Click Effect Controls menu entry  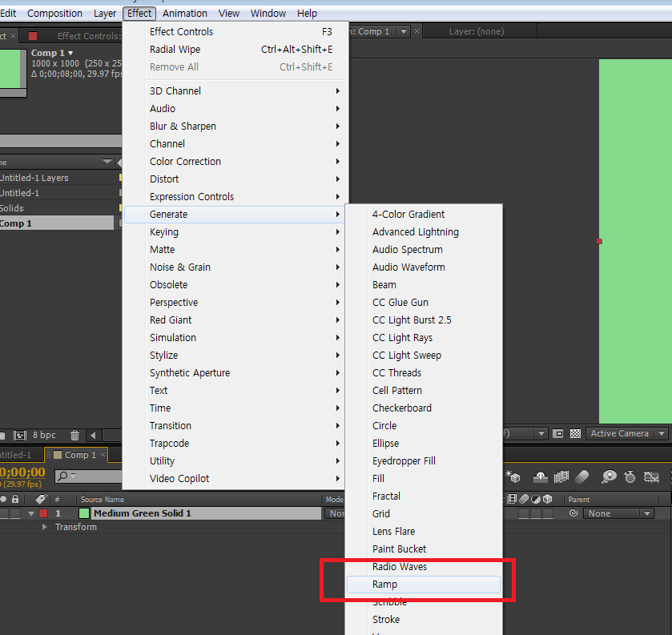pyautogui.click(x=235, y=32)
